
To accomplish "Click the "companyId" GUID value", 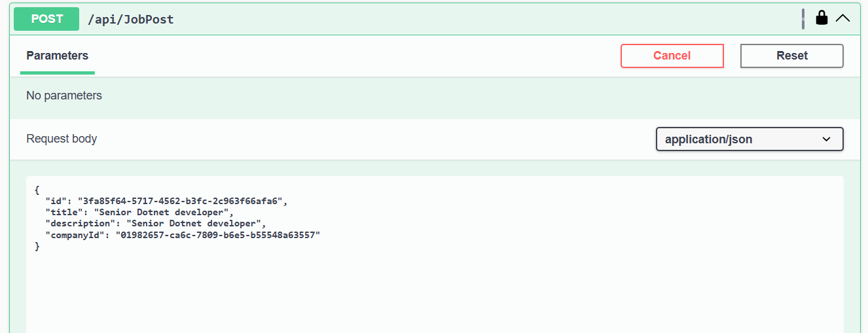I will [218, 235].
